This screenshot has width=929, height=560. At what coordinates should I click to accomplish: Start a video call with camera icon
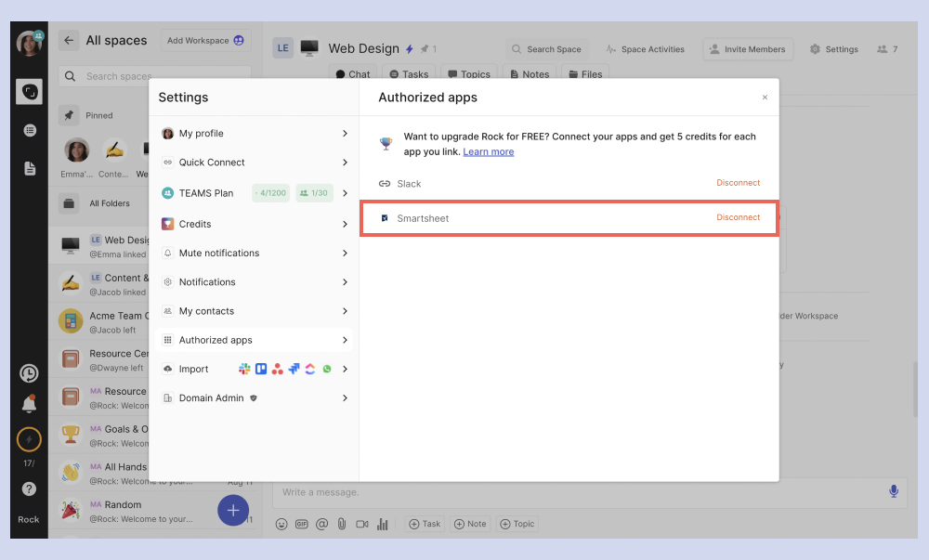362,524
